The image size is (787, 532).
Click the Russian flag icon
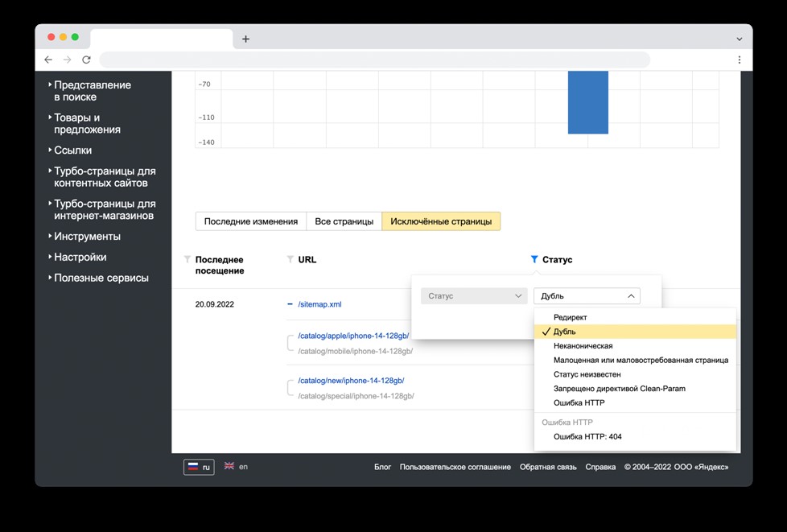pyautogui.click(x=193, y=467)
